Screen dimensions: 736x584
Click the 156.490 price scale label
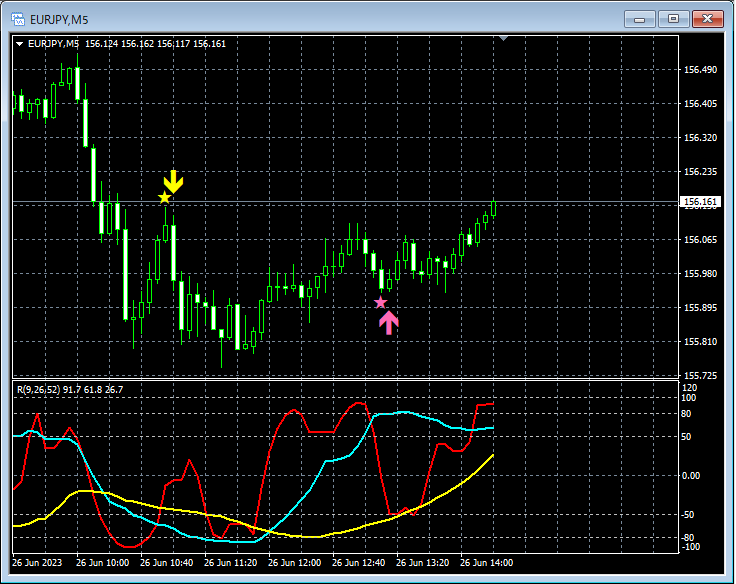(700, 69)
